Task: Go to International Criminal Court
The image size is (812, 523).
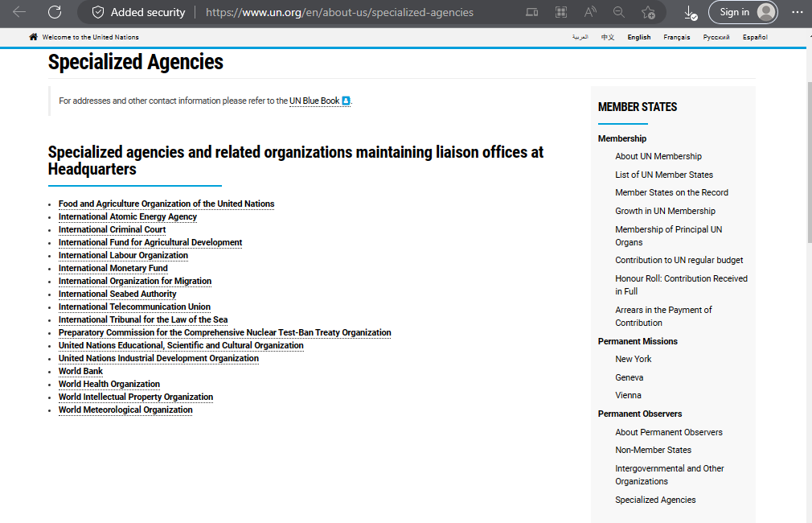Action: 112,229
